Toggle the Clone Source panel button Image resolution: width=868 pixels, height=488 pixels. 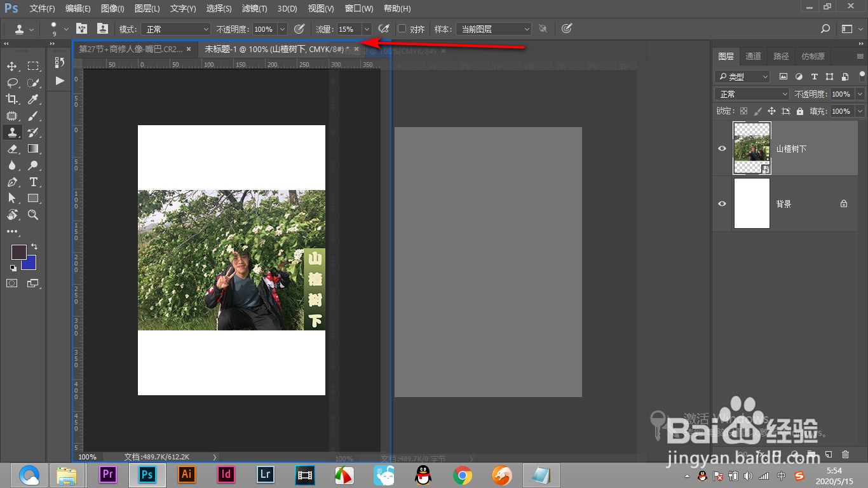tap(102, 29)
